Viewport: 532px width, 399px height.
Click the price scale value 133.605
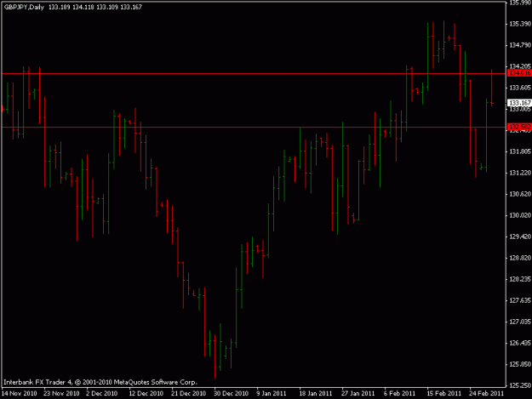[x=520, y=88]
